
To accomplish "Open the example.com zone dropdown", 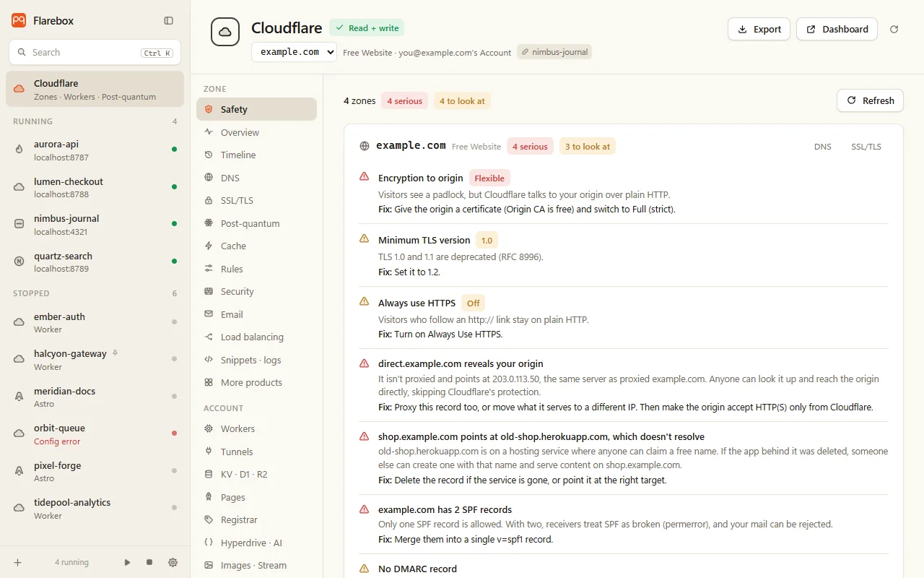I will click(294, 52).
